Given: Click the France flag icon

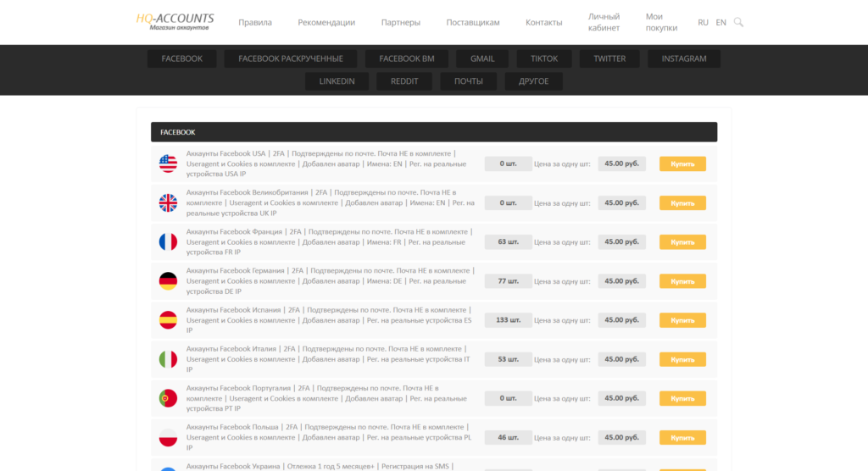Looking at the screenshot, I should [x=169, y=242].
